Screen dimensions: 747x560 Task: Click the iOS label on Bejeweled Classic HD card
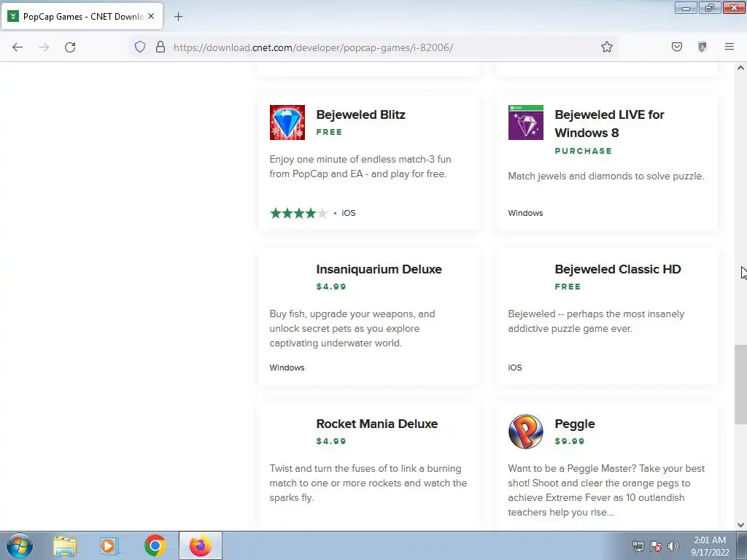[x=515, y=367]
